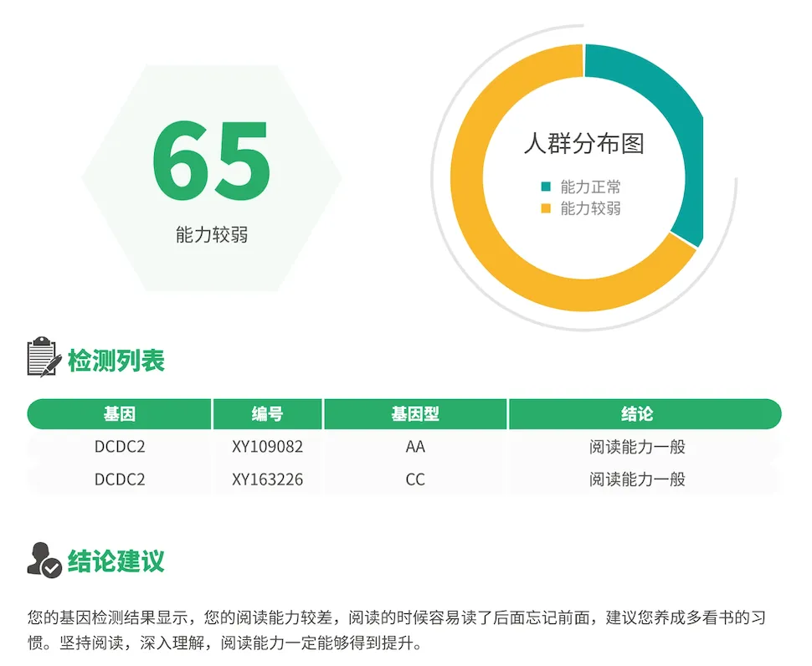Click the clipboard icon beside 检测列表

[x=44, y=357]
